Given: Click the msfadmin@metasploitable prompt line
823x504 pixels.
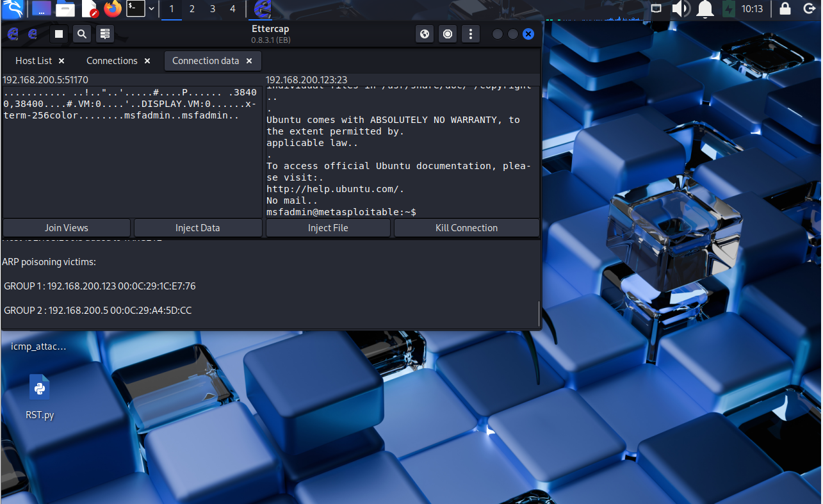Looking at the screenshot, I should tap(341, 212).
